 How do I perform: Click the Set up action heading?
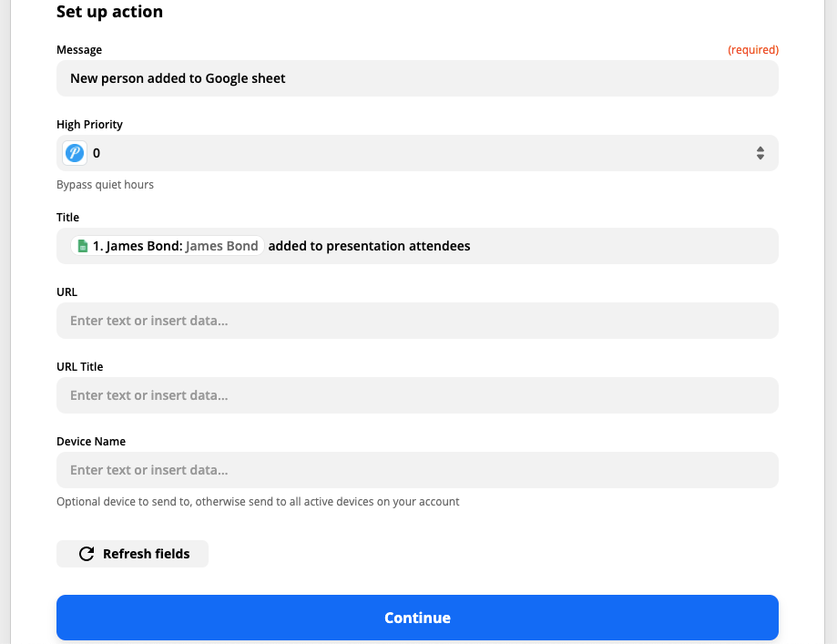coord(109,12)
